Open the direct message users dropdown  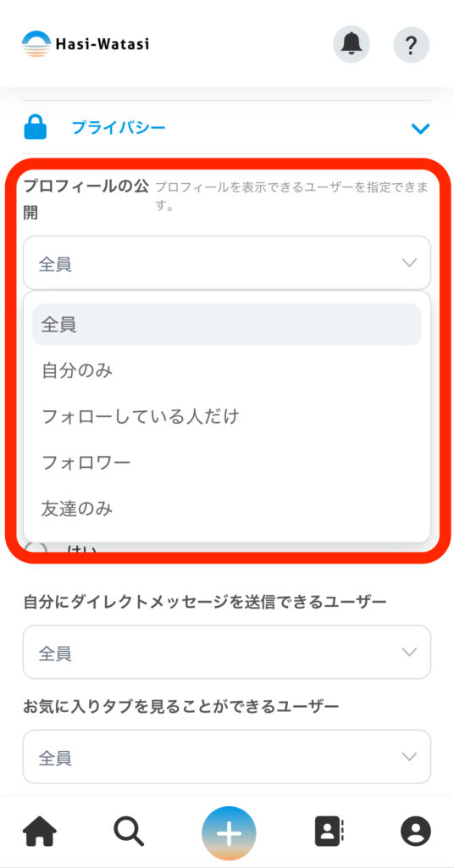point(227,652)
